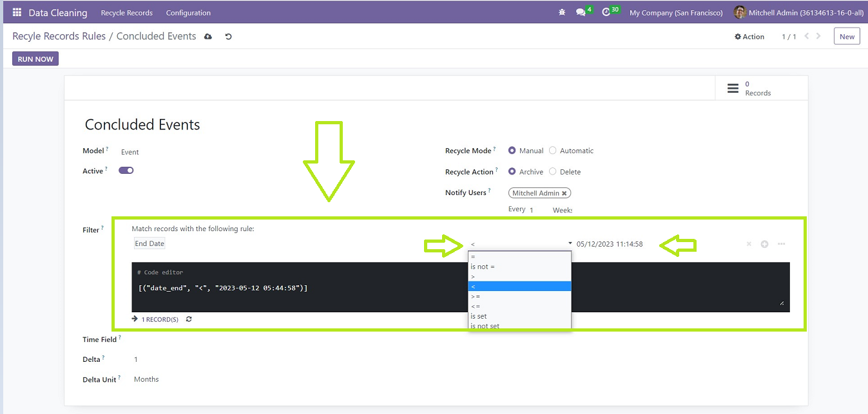Click pager 1 / 1 counter

pos(789,37)
